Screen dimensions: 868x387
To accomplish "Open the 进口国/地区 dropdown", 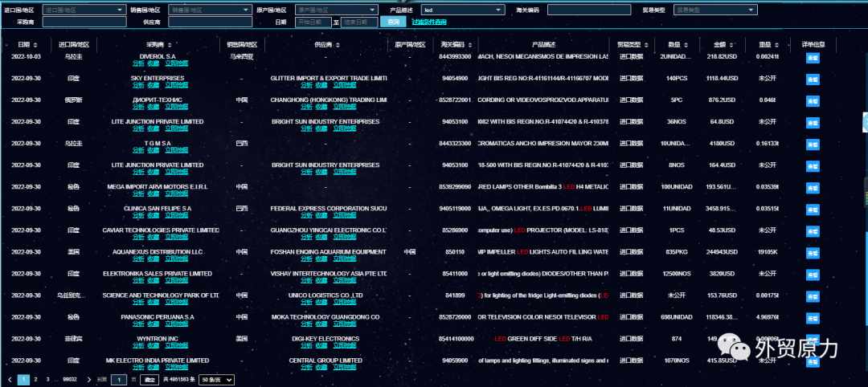I will coord(84,10).
